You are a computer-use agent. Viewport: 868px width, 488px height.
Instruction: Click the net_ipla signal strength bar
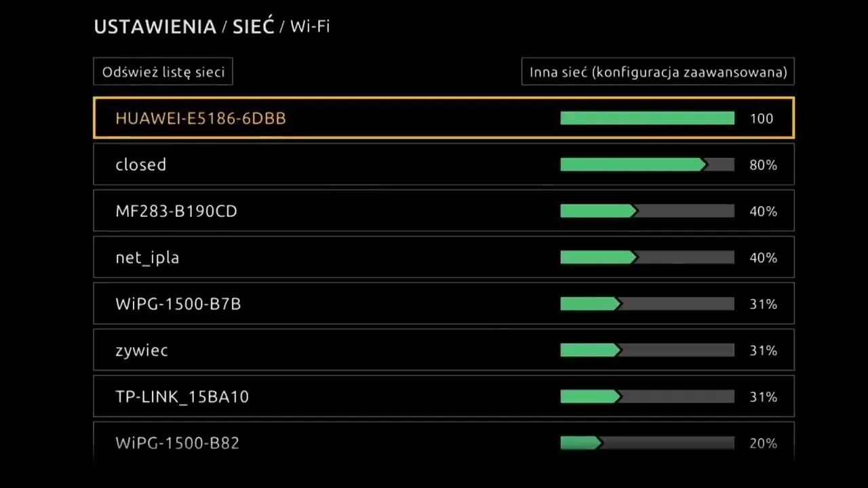tap(647, 258)
